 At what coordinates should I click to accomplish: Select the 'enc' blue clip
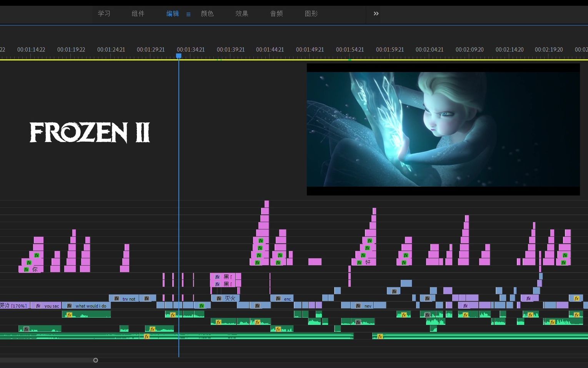click(282, 298)
